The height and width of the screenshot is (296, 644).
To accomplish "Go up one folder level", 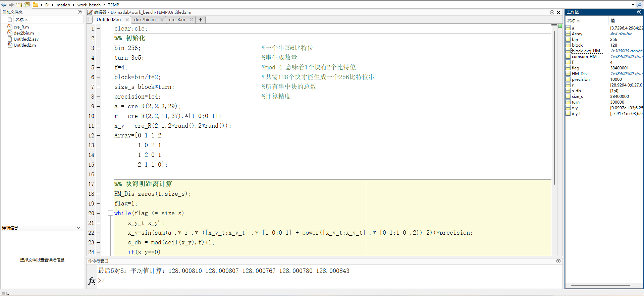I will pos(19,5).
